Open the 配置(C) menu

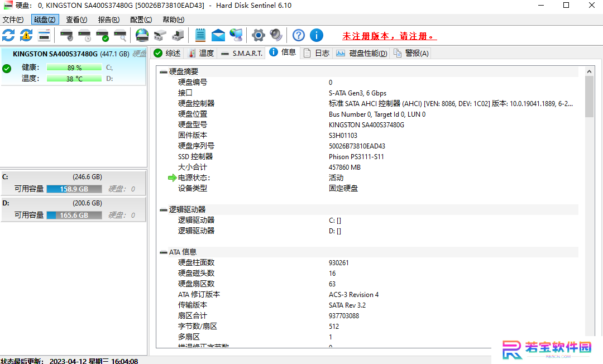141,20
